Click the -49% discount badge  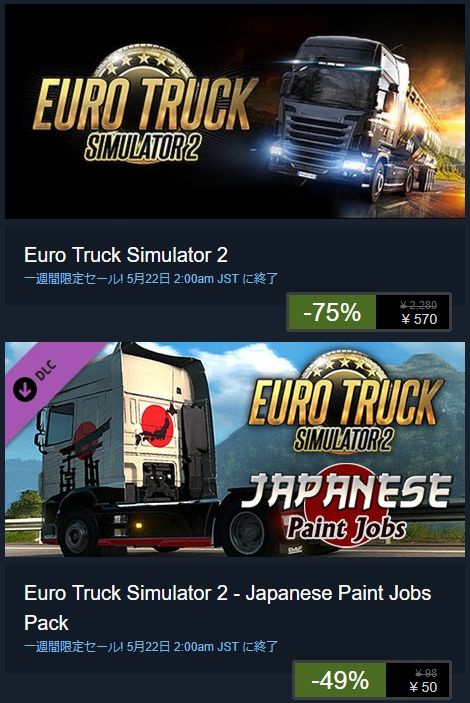[340, 681]
